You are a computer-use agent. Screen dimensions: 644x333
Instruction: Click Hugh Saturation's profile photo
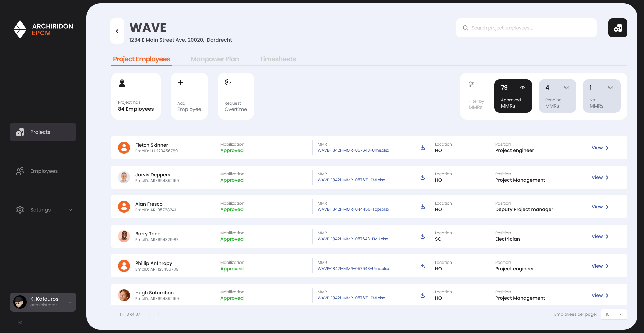point(124,295)
